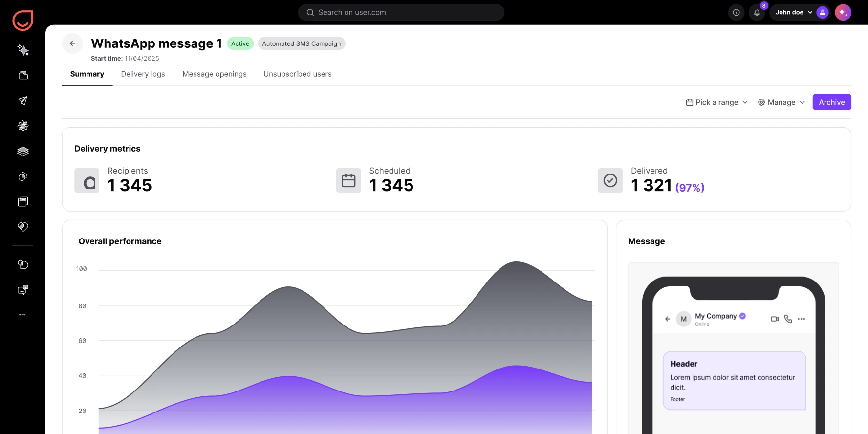Image resolution: width=868 pixels, height=434 pixels.
Task: Open the stacked layers sidebar icon
Action: tap(23, 152)
